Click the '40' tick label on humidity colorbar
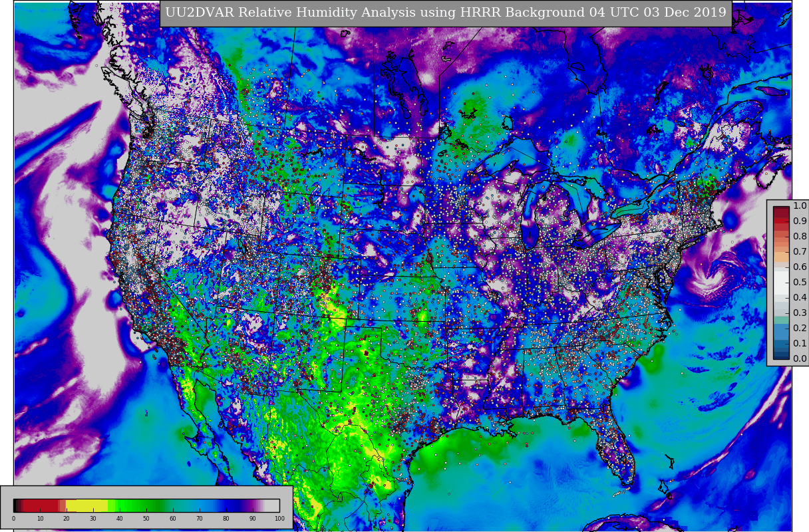The image size is (809, 532). pyautogui.click(x=120, y=519)
